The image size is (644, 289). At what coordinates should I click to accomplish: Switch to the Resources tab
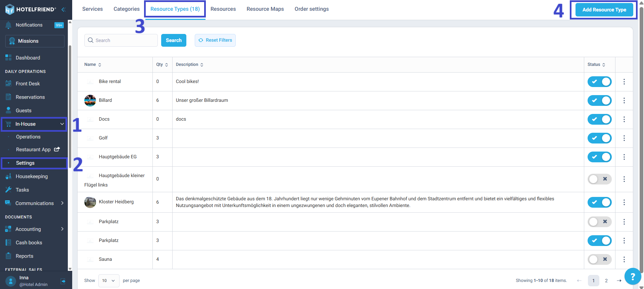click(x=223, y=9)
